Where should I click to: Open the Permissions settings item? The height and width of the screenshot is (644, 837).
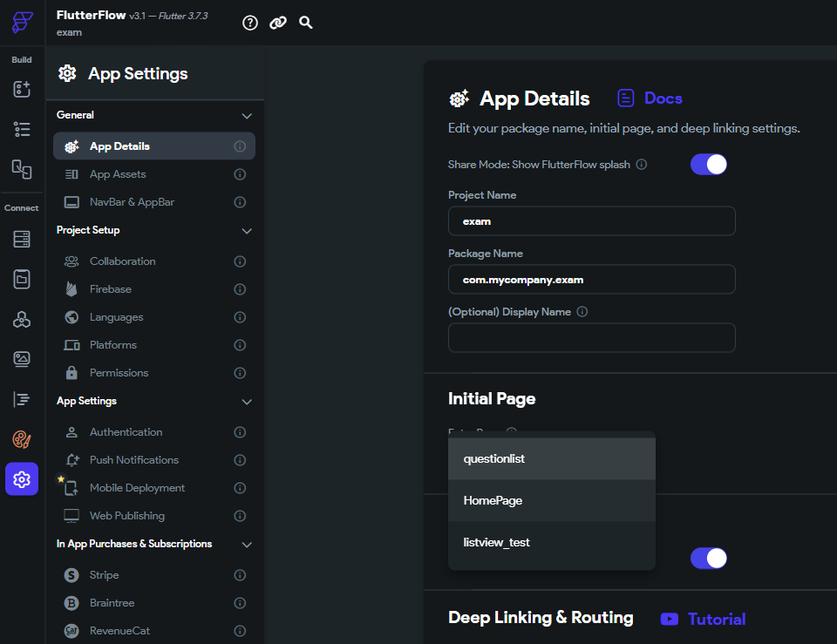(x=153, y=372)
